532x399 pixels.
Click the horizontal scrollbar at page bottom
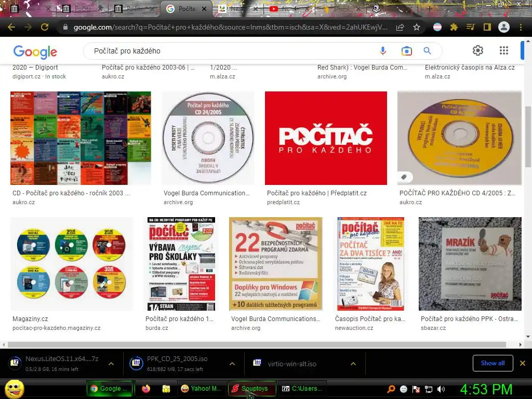(257, 344)
